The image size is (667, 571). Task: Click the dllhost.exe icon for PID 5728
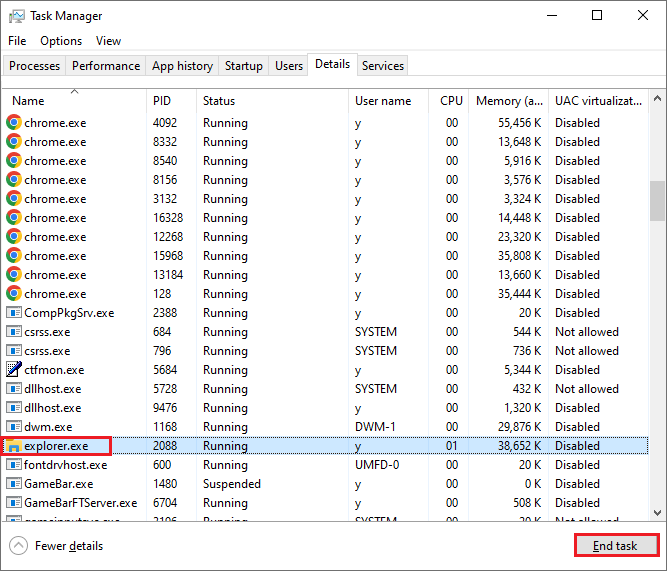pyautogui.click(x=14, y=388)
